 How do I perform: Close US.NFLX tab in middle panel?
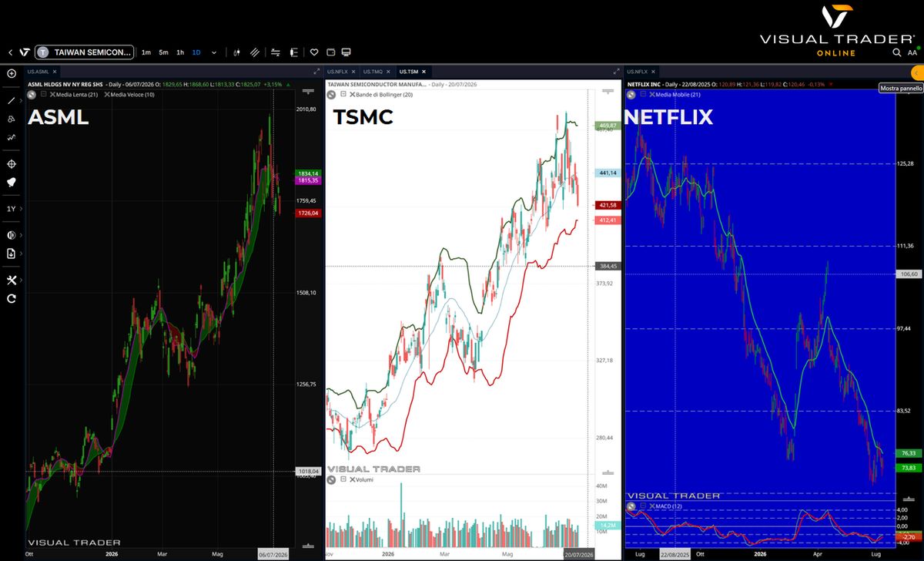pos(353,72)
